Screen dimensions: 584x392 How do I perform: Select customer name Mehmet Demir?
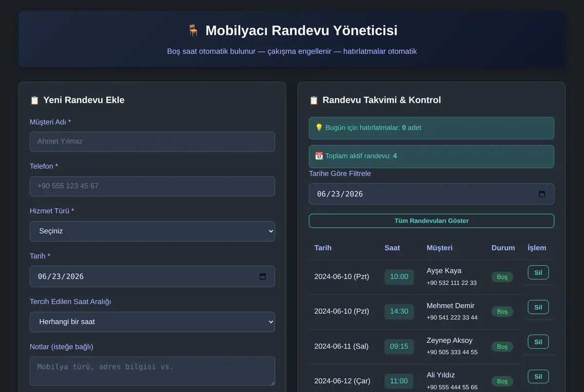click(x=451, y=306)
